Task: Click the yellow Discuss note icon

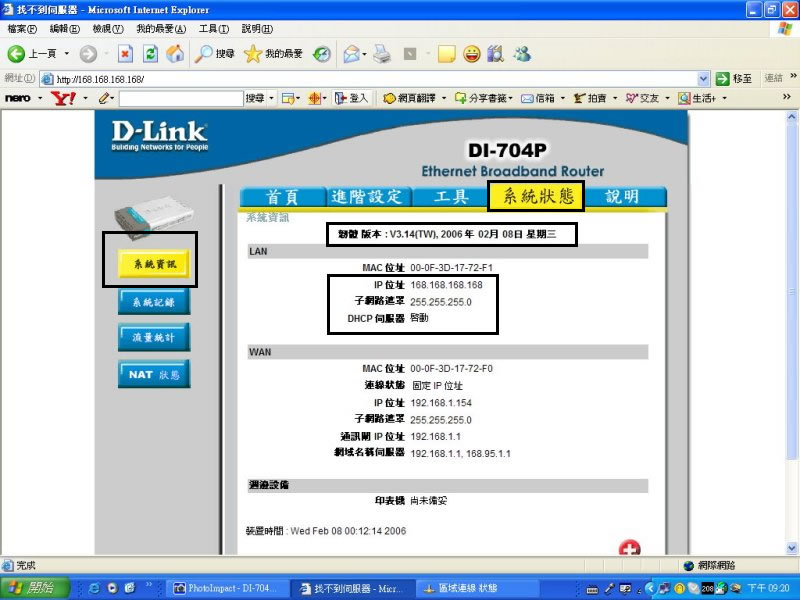Action: tap(446, 54)
